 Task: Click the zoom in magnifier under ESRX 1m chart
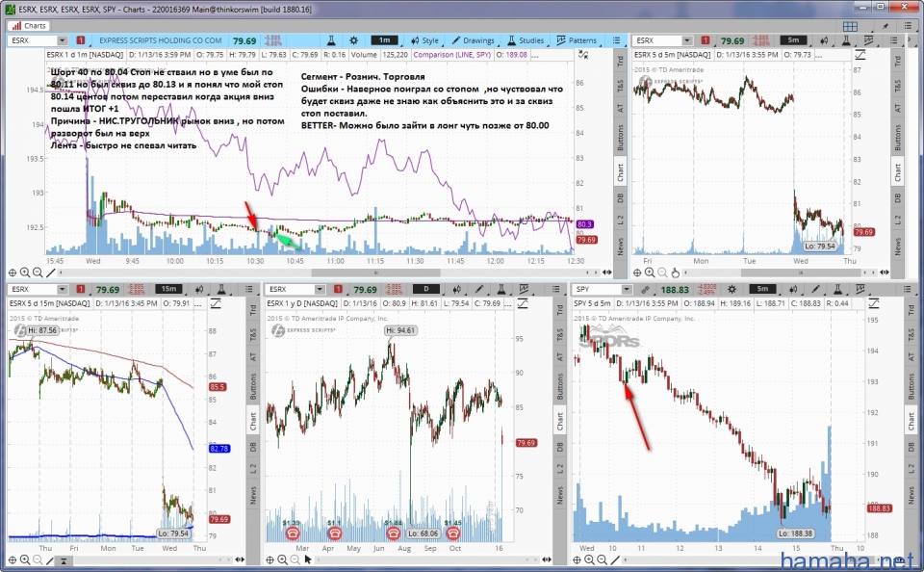tap(25, 273)
